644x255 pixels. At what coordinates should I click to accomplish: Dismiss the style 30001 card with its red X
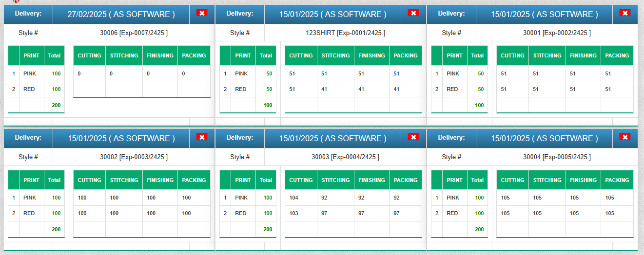click(x=625, y=13)
